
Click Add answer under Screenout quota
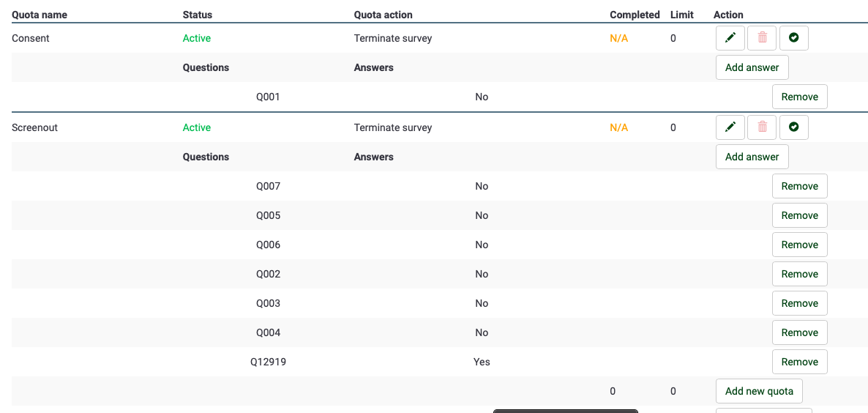click(752, 157)
